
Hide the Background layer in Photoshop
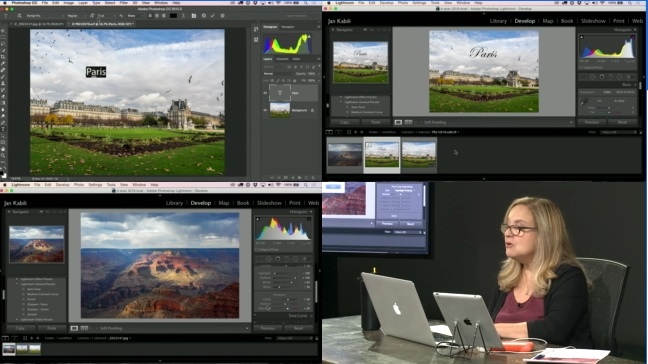[x=265, y=110]
